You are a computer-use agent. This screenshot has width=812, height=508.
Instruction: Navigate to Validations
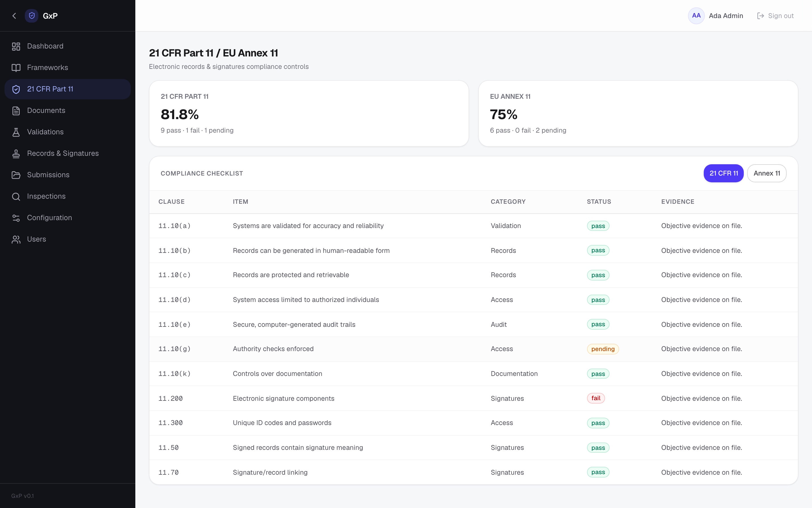(67, 132)
